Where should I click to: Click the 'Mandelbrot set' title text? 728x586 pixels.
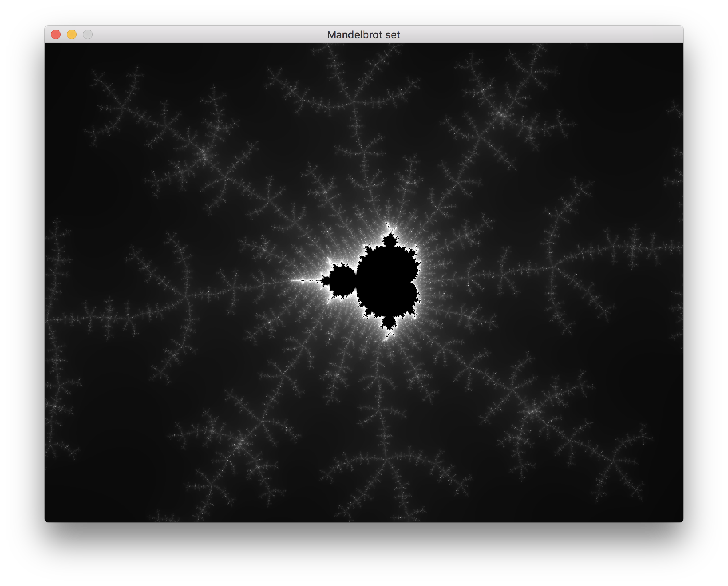click(363, 35)
